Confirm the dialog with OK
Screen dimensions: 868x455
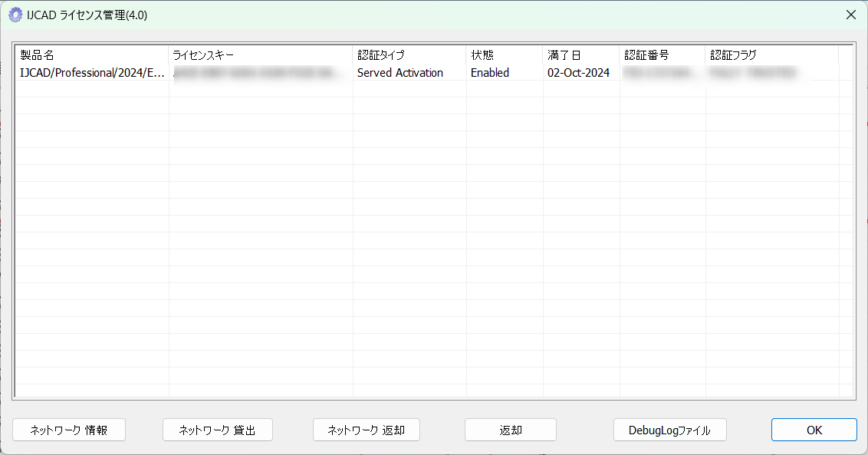(814, 430)
